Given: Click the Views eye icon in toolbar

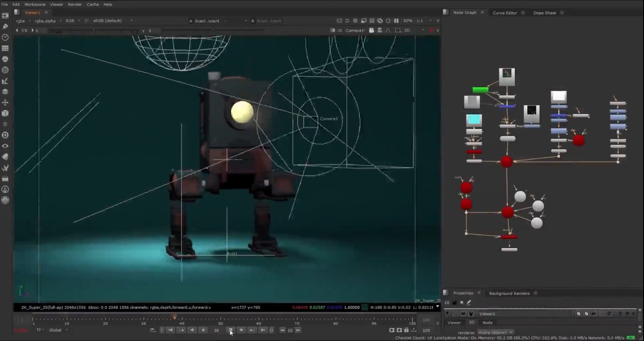Looking at the screenshot, I should 5,146.
